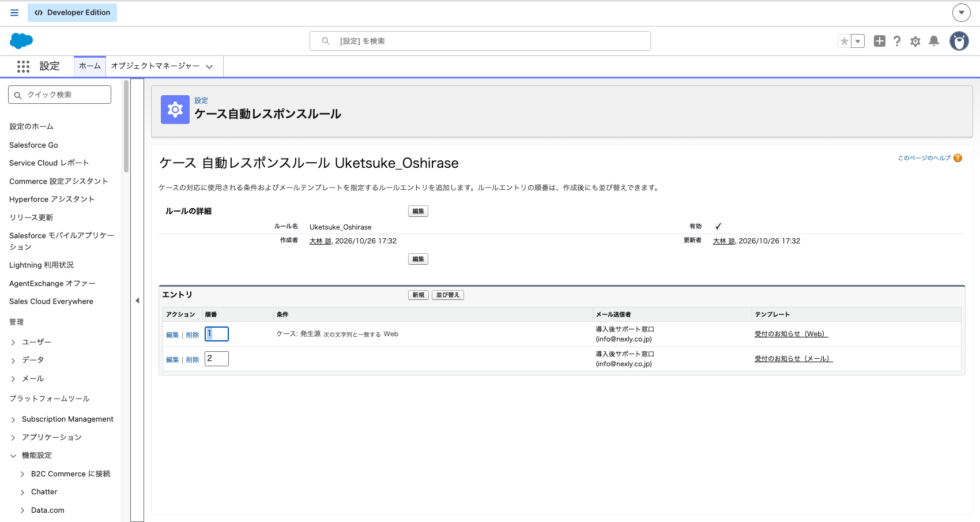Expand the Chatter tree item
The image size is (980, 522).
pos(22,493)
